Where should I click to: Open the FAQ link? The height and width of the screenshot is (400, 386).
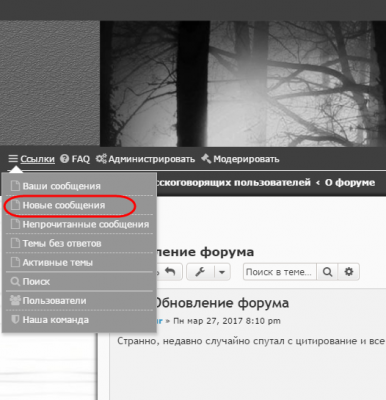coord(81,159)
